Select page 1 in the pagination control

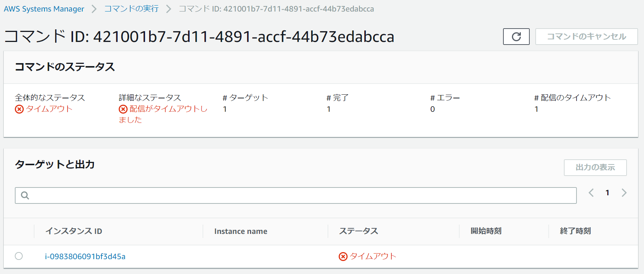607,193
